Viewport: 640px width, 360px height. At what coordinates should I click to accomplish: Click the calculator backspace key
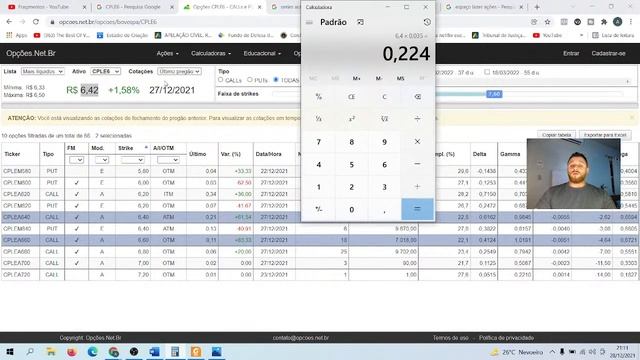pyautogui.click(x=417, y=97)
